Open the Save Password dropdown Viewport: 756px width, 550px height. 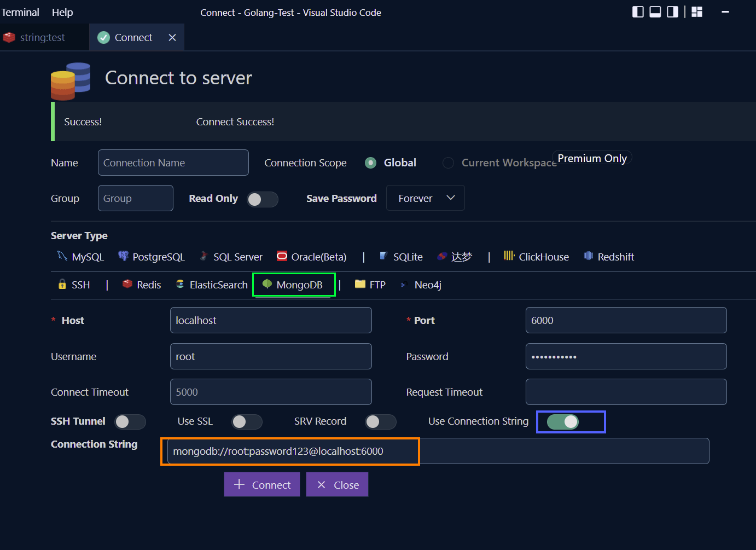pos(425,198)
